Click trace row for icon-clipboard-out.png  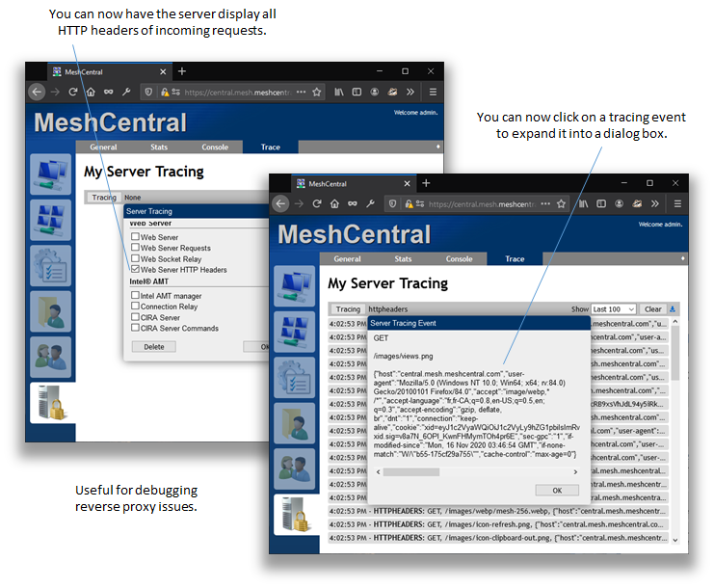498,538
